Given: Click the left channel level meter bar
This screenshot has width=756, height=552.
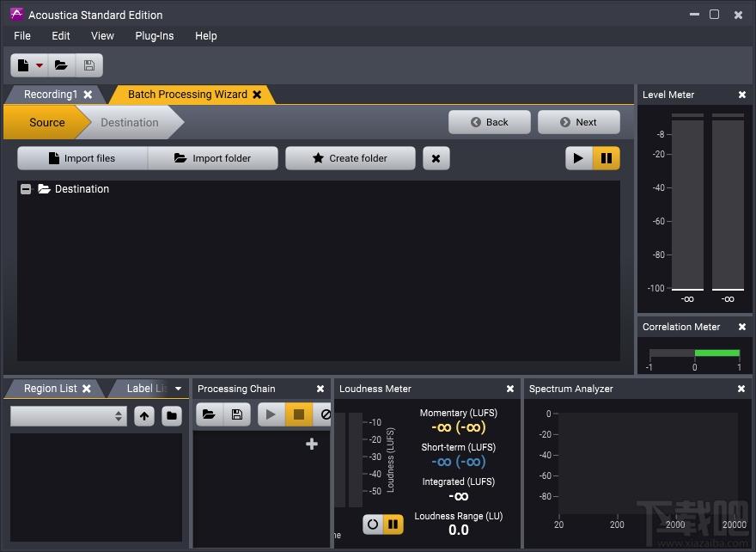Looking at the screenshot, I should 687,203.
